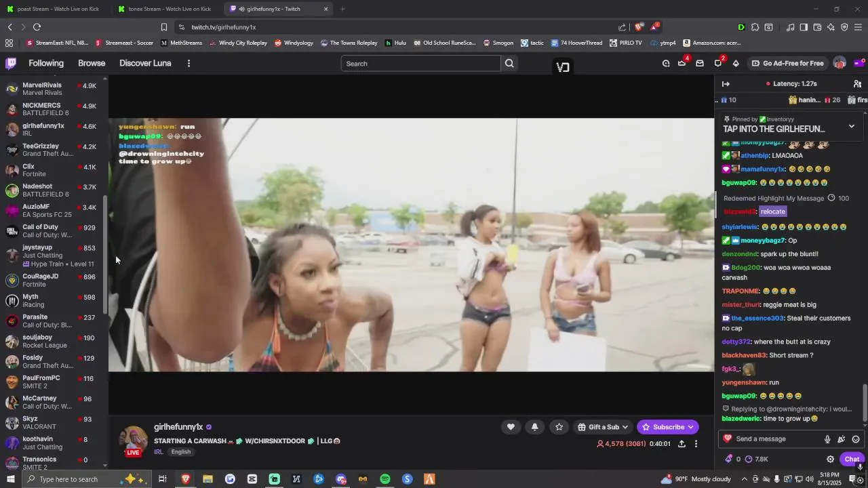Open the Twitch home logo
The width and height of the screenshot is (868, 488).
point(11,63)
